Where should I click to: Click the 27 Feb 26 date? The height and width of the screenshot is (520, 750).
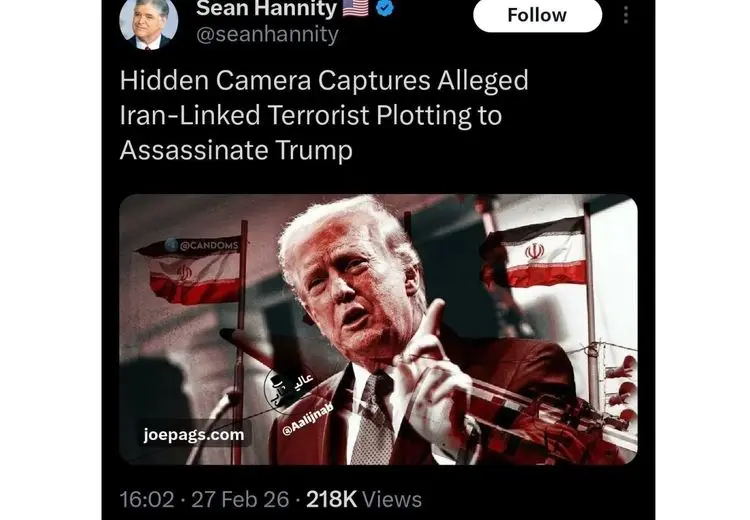click(x=240, y=499)
